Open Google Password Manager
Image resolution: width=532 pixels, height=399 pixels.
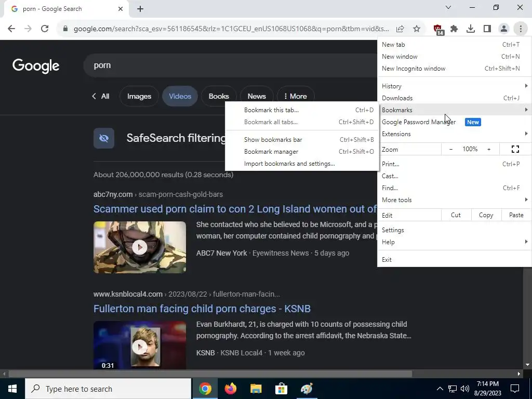coord(454,122)
